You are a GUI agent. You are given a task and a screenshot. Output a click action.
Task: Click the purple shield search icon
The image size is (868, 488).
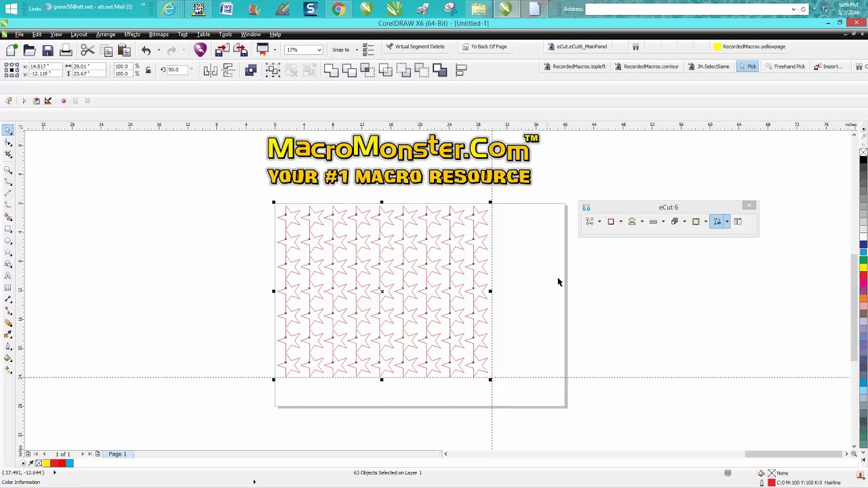[200, 50]
